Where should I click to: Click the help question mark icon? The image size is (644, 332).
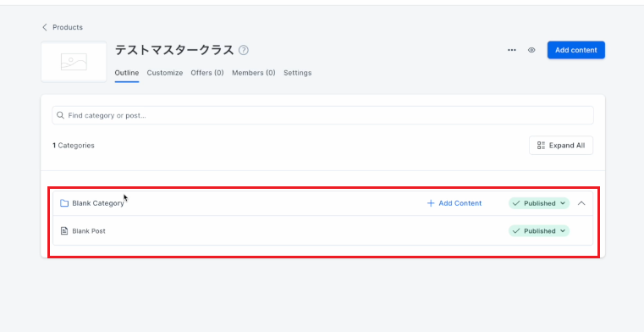(244, 50)
